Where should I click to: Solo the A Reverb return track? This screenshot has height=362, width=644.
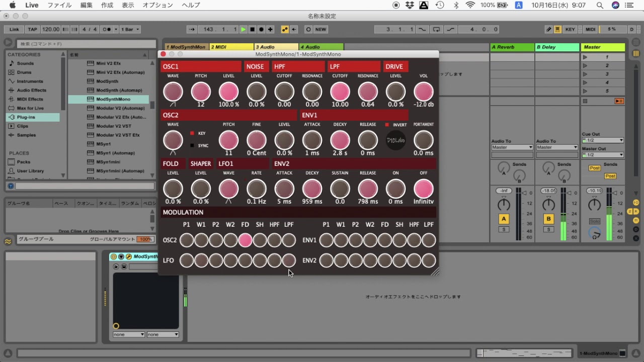coord(504,230)
